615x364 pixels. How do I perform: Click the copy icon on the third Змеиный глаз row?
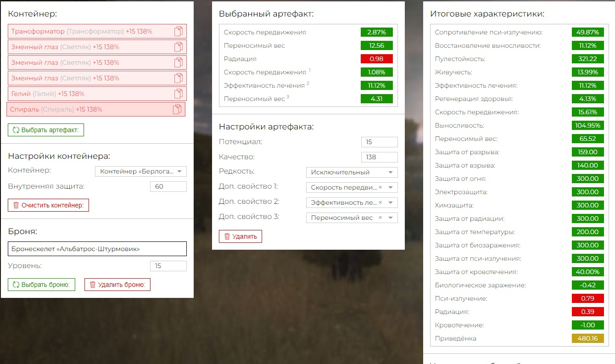tap(179, 78)
